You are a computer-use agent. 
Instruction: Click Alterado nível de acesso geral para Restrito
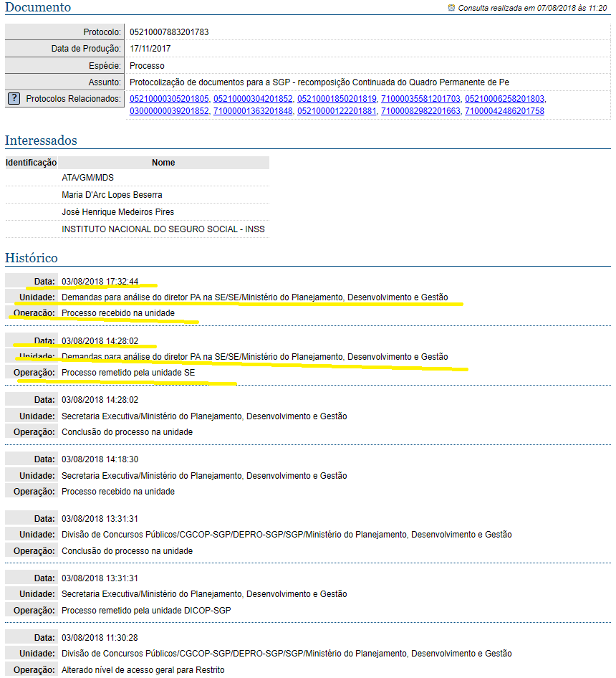143,670
